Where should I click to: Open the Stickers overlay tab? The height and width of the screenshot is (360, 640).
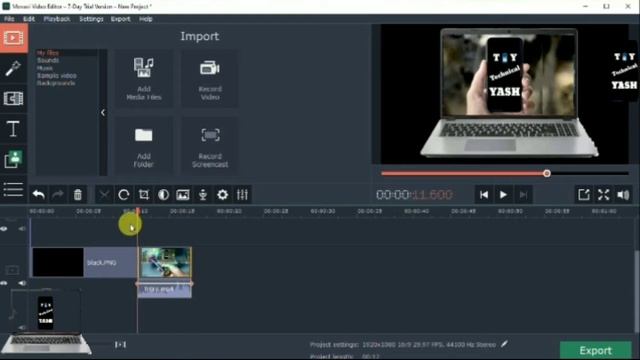pyautogui.click(x=13, y=159)
